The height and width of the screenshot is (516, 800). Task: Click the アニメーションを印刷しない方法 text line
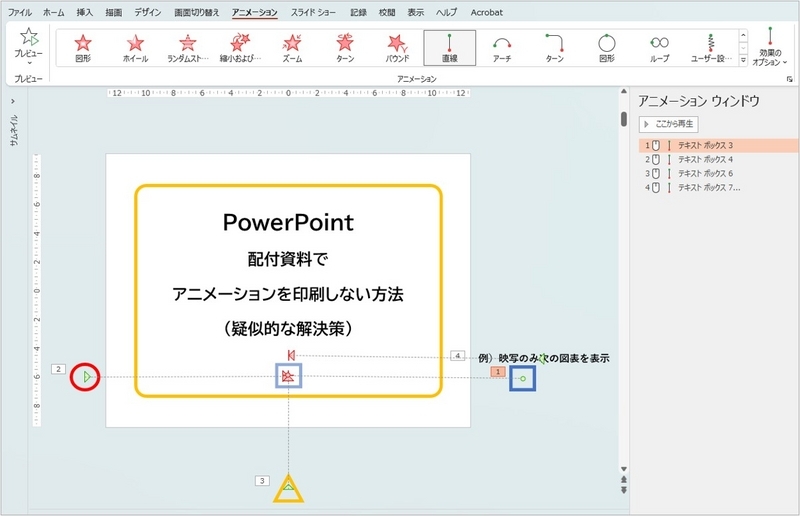(288, 294)
